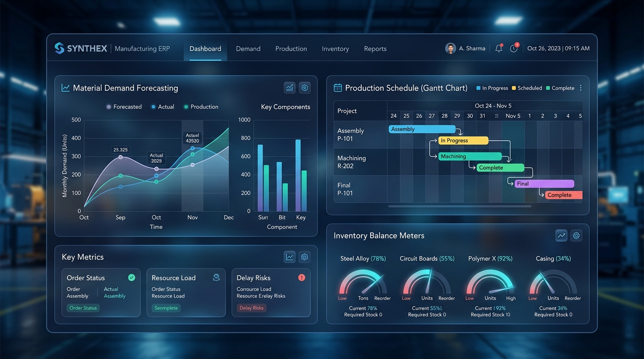Toggle the Forecasted series in chart legend

coord(124,107)
